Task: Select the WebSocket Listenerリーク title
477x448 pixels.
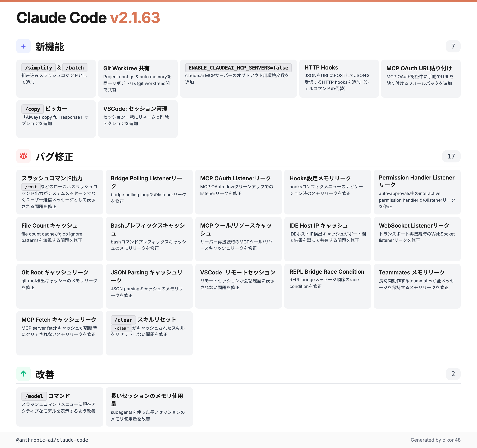Action: (414, 226)
